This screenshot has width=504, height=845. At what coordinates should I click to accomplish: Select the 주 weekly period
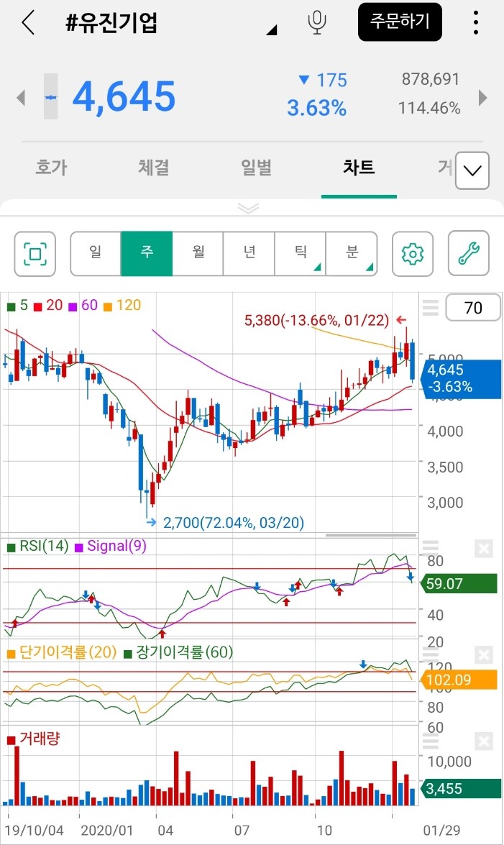coord(147,254)
